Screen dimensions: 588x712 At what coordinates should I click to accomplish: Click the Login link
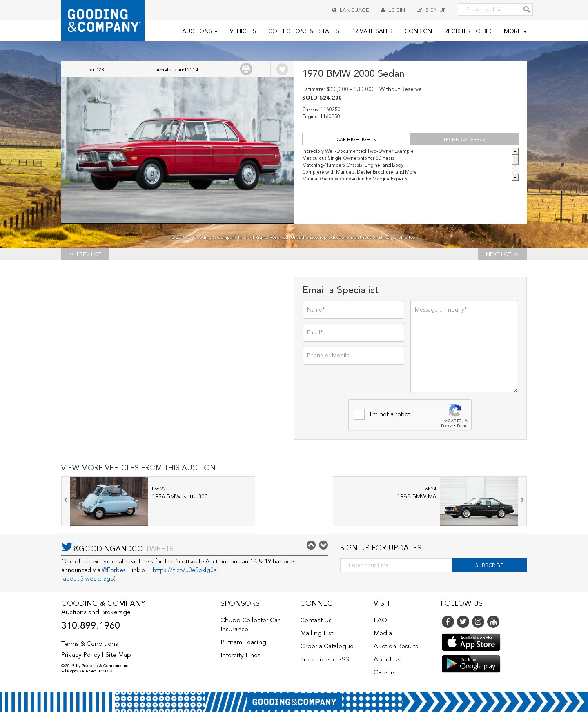[x=393, y=10]
